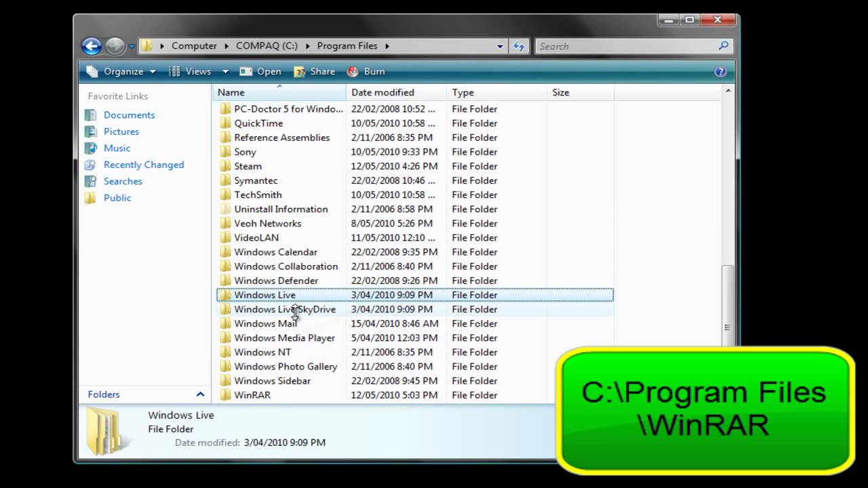Select the Sony folder icon
This screenshot has width=868, height=488.
pos(225,152)
